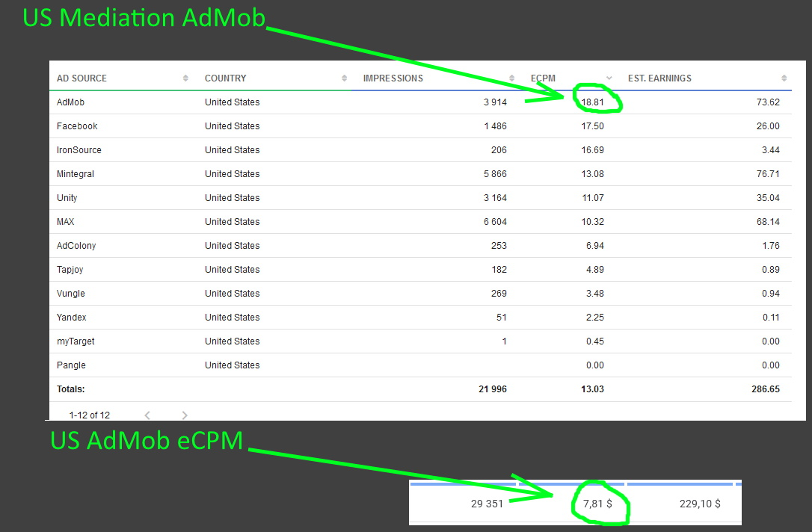
Task: Click the EST. EARNINGS column header
Action: pyautogui.click(x=659, y=78)
